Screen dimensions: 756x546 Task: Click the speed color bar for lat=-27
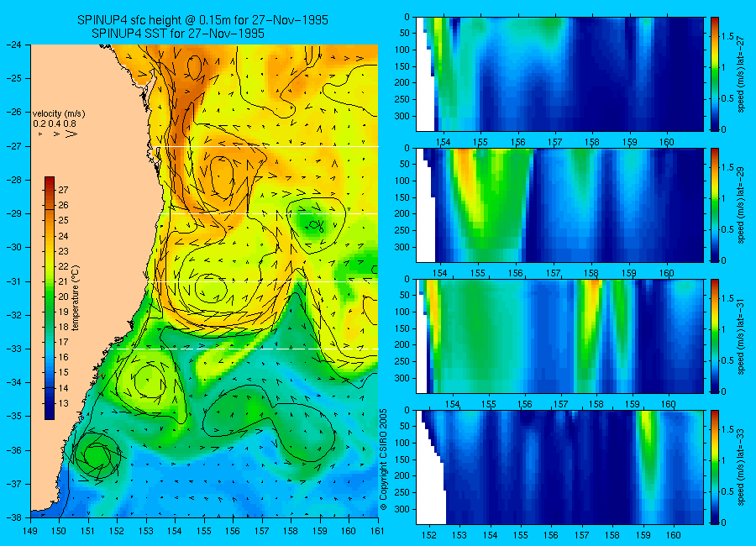[715, 74]
